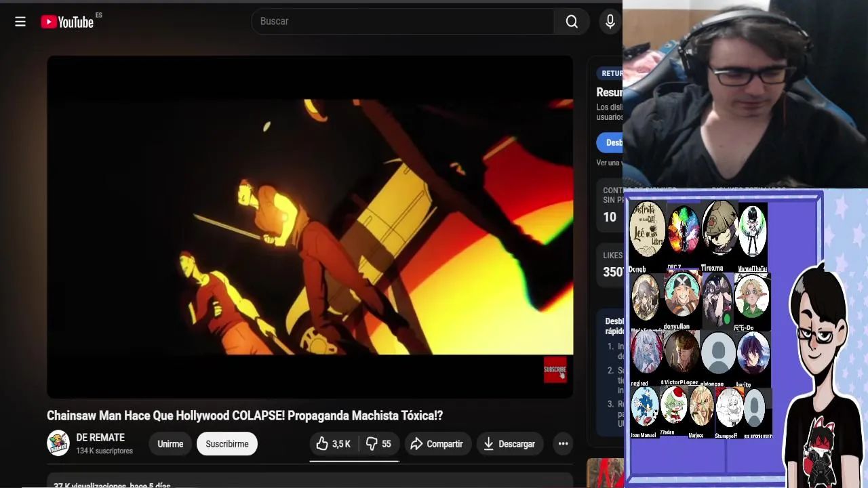Click the Tiroxma avatar in the overlay
This screenshot has height=488, width=868.
[719, 228]
